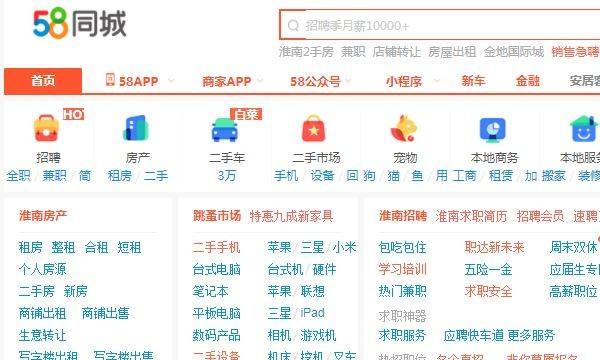Open the 本地商务 monitor icon
600x360 pixels.
tap(493, 130)
